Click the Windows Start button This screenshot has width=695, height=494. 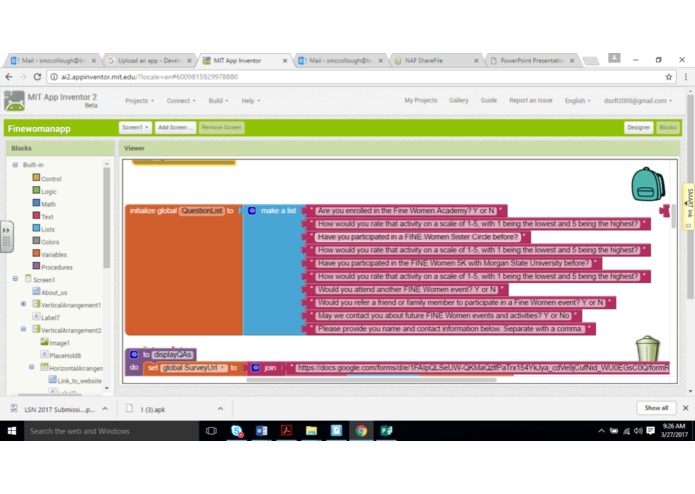point(12,431)
